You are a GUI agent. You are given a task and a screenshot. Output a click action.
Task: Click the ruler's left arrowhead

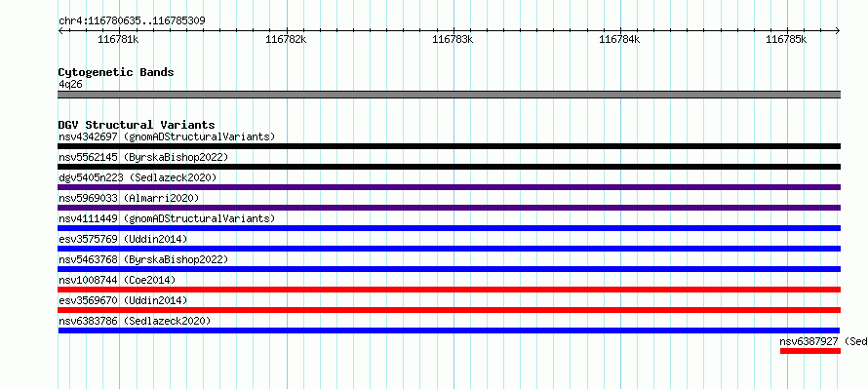coord(60,30)
